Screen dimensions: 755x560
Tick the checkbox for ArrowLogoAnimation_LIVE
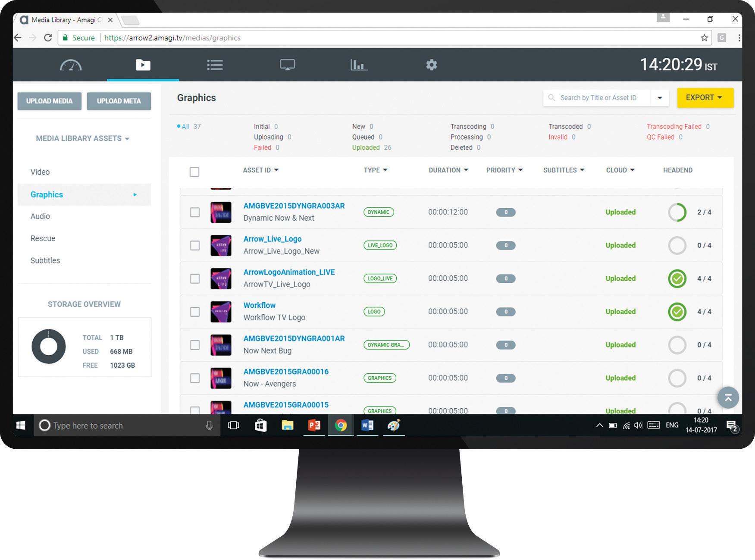click(x=195, y=278)
